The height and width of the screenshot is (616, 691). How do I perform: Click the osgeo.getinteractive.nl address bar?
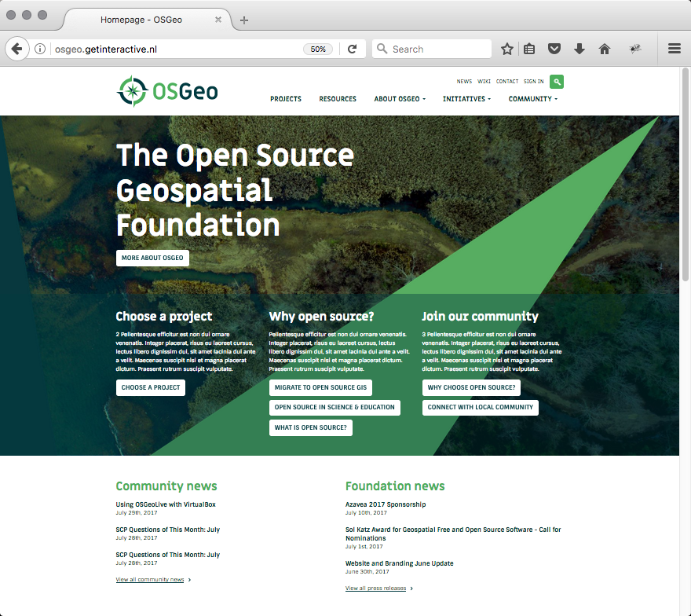[176, 49]
